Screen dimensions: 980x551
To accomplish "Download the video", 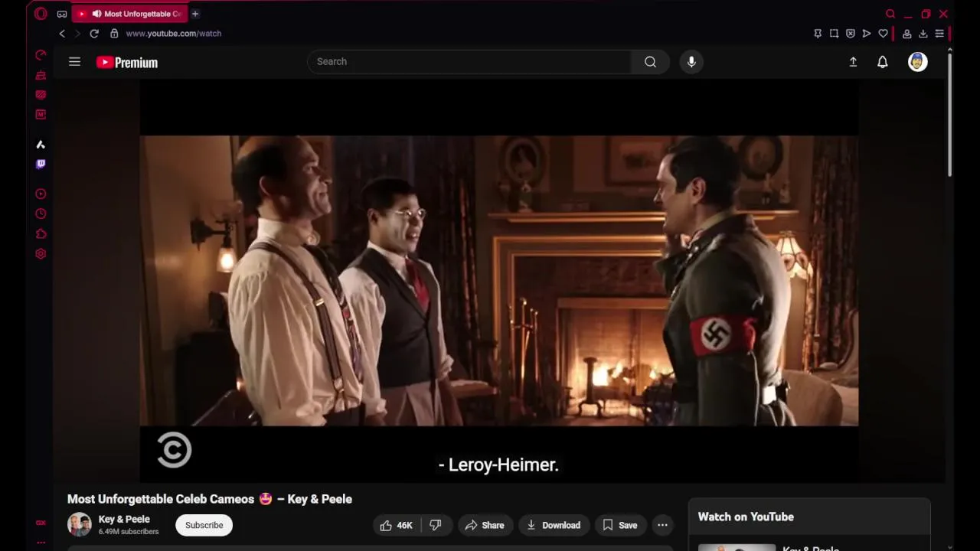I will 553,525.
